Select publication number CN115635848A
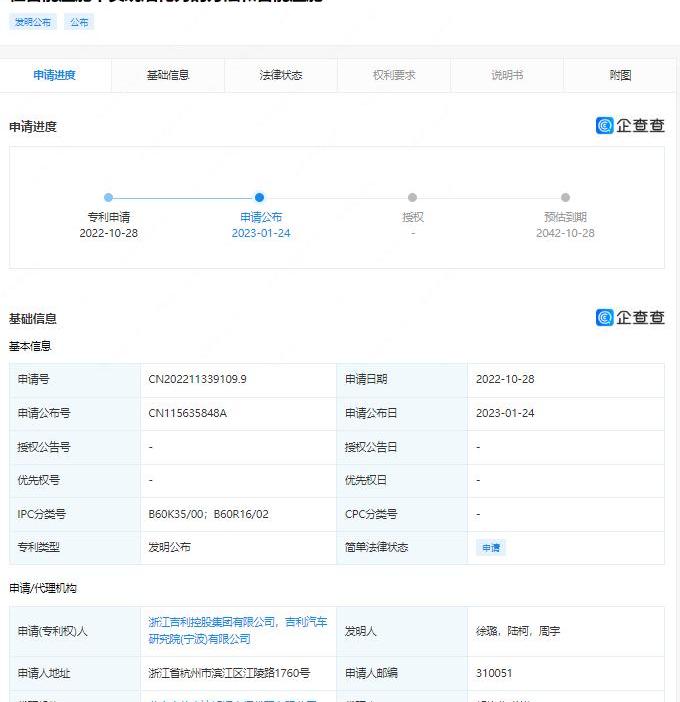Image resolution: width=680 pixels, height=702 pixels. (188, 413)
